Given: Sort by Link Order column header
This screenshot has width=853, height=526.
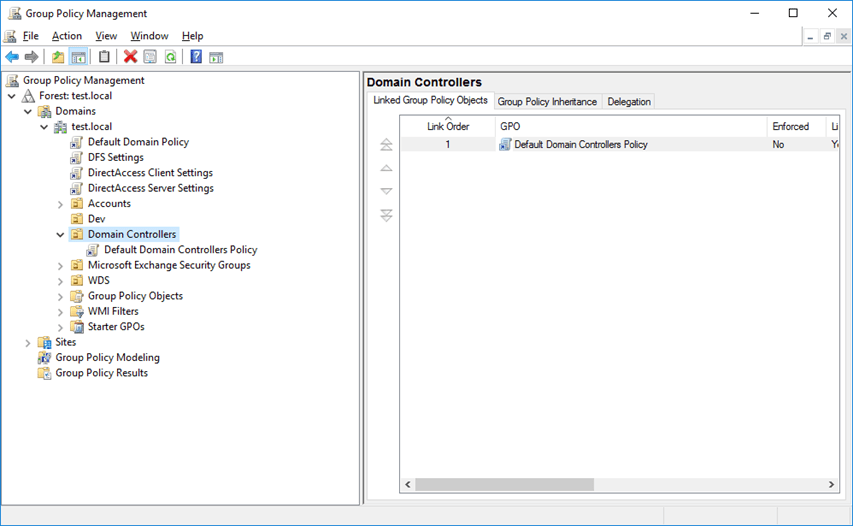Looking at the screenshot, I should click(x=448, y=126).
